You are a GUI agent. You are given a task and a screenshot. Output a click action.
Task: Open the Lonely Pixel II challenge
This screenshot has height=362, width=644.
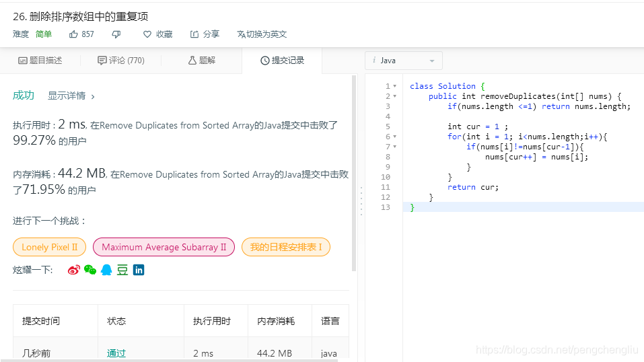tap(49, 247)
